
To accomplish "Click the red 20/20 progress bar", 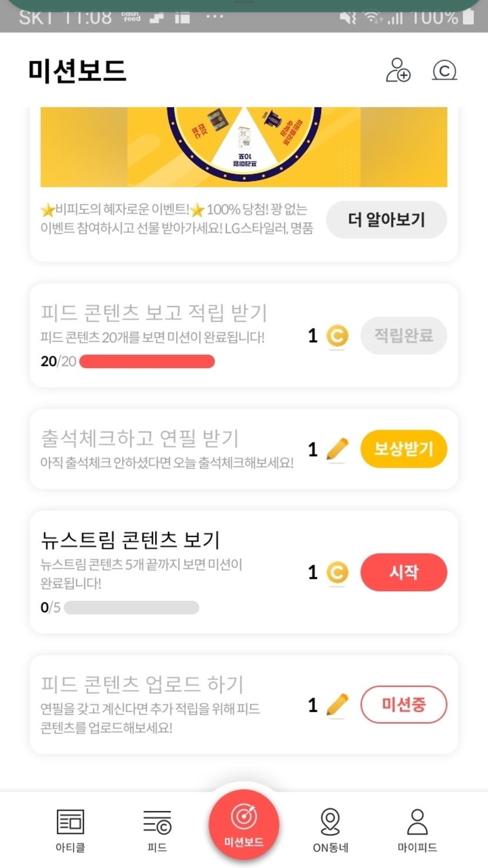I will tap(147, 361).
